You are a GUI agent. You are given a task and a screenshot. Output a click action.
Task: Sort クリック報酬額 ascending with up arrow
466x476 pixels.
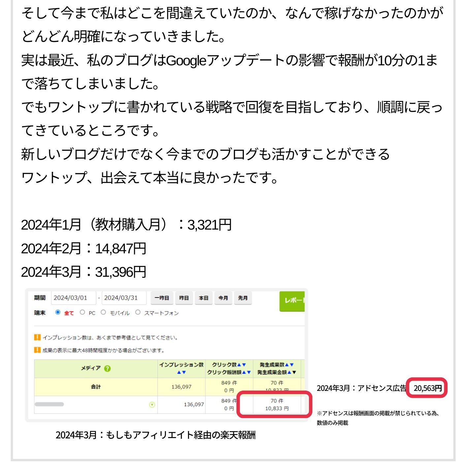tap(244, 372)
